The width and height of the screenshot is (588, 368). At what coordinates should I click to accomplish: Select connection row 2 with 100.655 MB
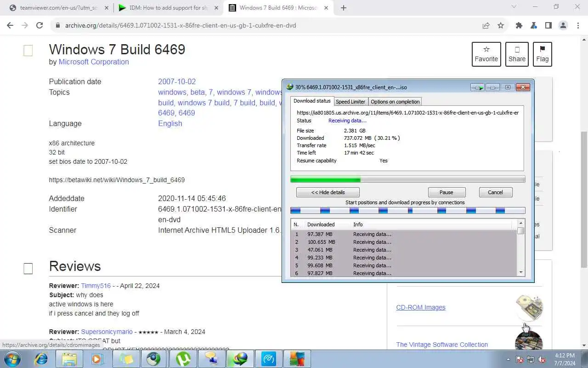coord(404,242)
